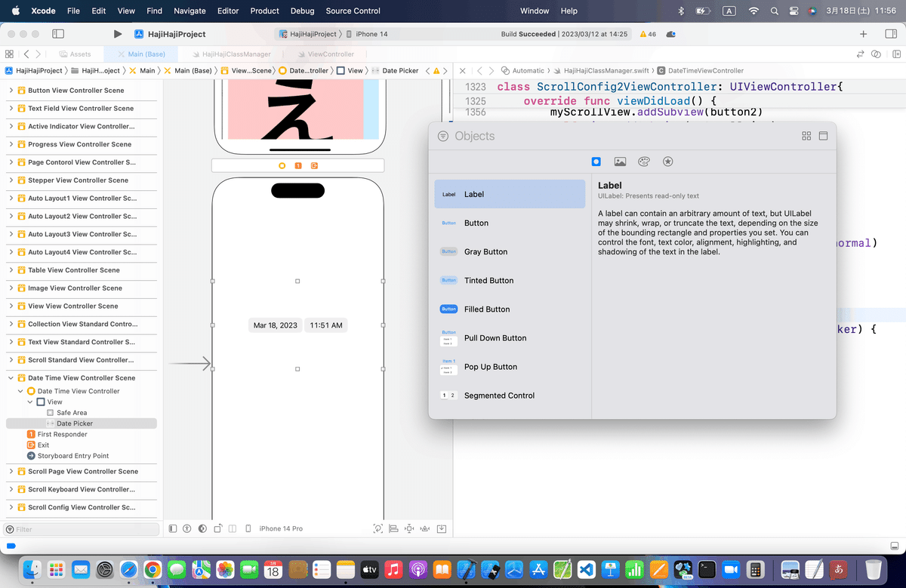Show color library palette tab
The image size is (906, 588).
(643, 162)
